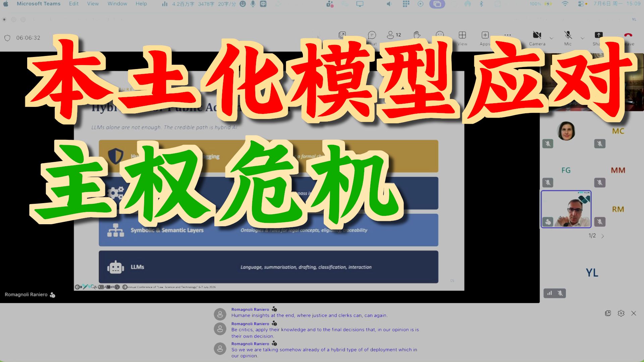Click the highlighted screen mirroring icon
This screenshot has height=362, width=644.
pyautogui.click(x=437, y=4)
